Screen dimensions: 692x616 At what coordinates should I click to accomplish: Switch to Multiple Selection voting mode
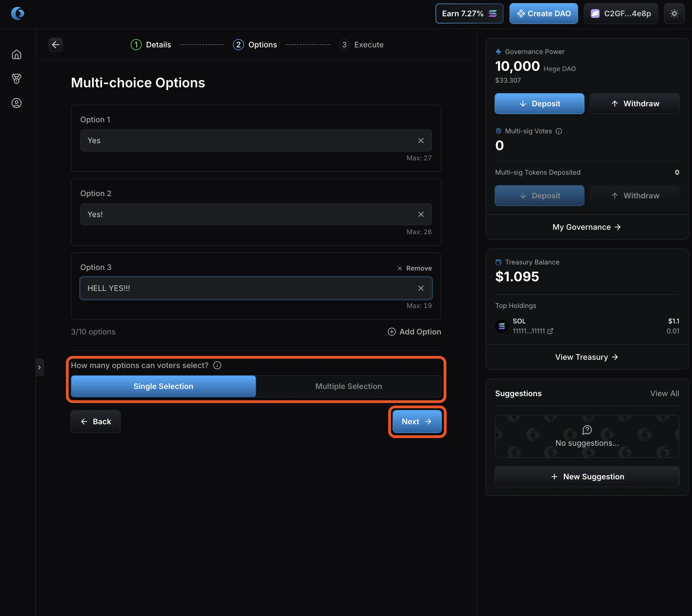[x=348, y=386]
